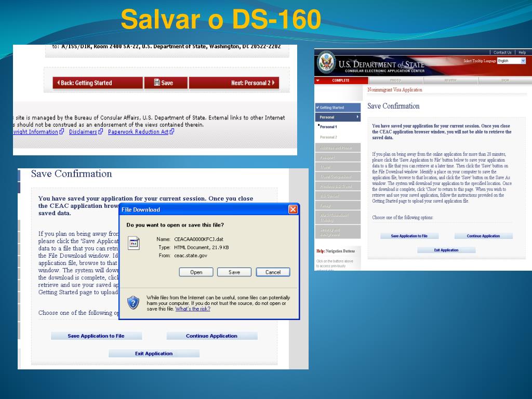Select Previous U.S. Travel in the sidebar
The image size is (532, 399).
click(338, 186)
